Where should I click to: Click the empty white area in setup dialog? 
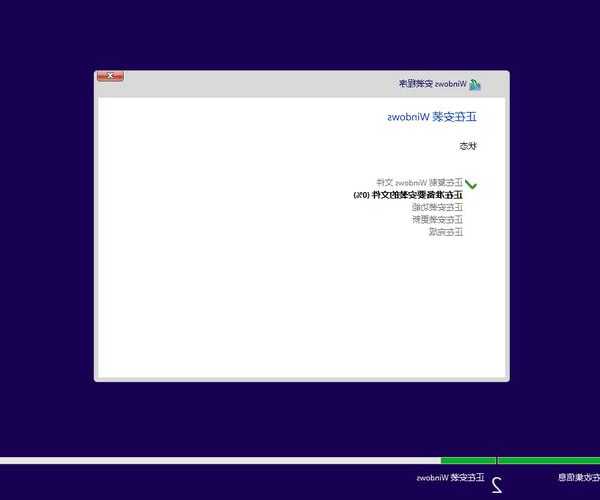tap(250, 300)
